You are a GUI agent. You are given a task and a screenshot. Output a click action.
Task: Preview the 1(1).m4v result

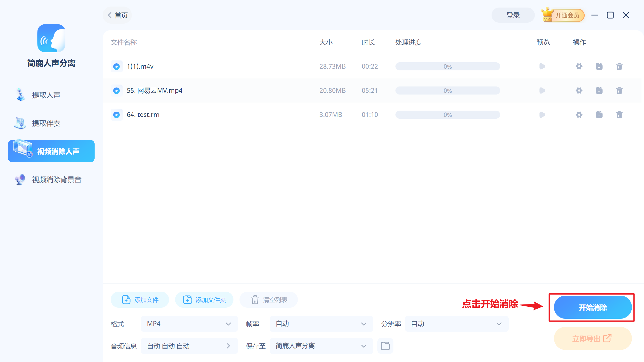point(542,66)
